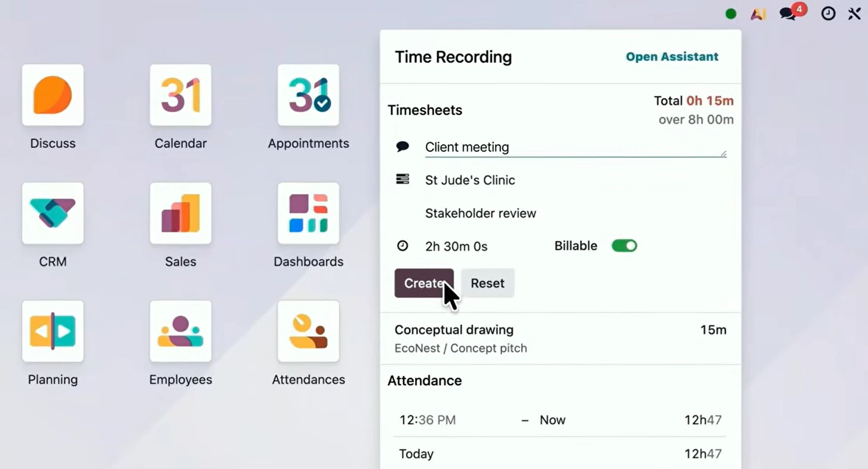Click the 15m duration of Conceptual drawing
Viewport: 868px width, 469px height.
(713, 330)
